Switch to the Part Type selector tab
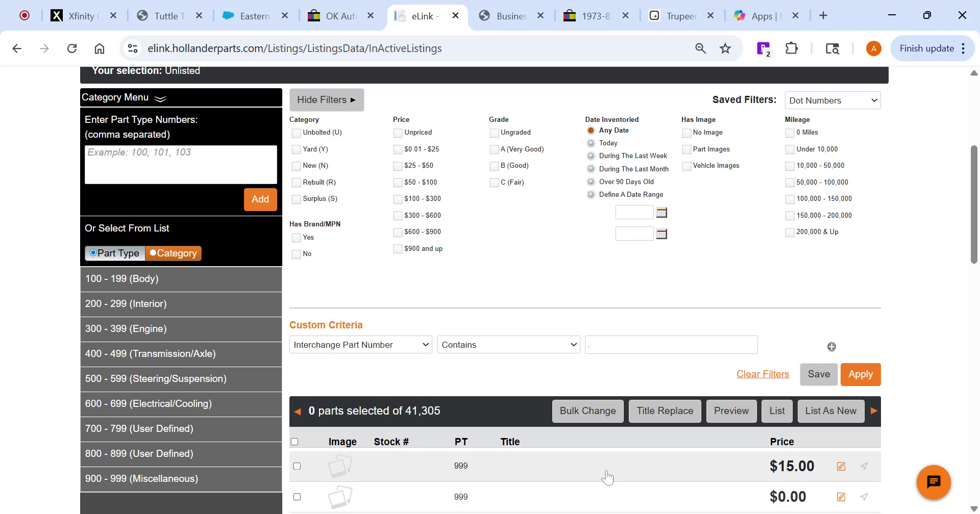Image resolution: width=980 pixels, height=514 pixels. (x=115, y=253)
